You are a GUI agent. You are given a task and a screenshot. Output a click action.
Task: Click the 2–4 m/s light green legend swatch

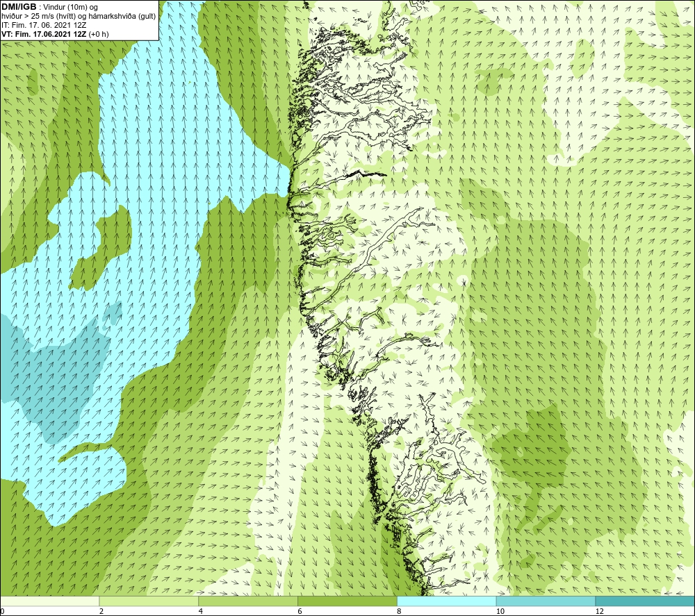(x=149, y=601)
